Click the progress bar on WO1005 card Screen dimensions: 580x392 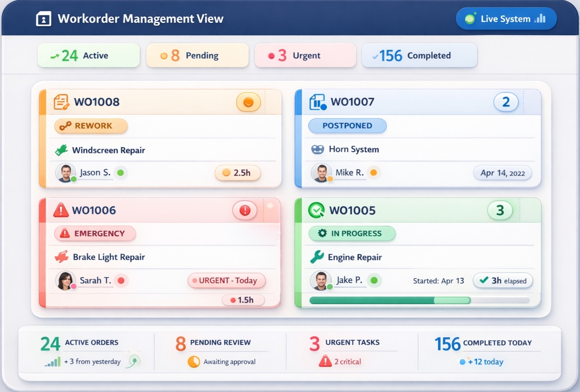click(418, 300)
